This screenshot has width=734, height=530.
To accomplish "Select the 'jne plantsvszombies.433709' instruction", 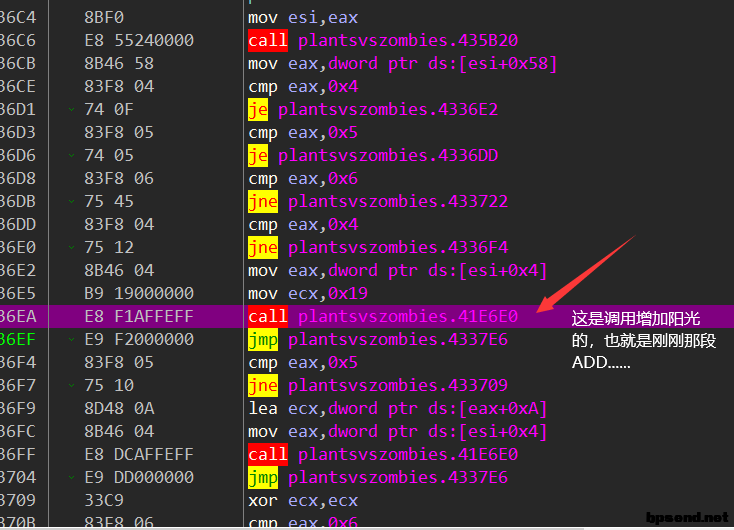I will point(378,385).
